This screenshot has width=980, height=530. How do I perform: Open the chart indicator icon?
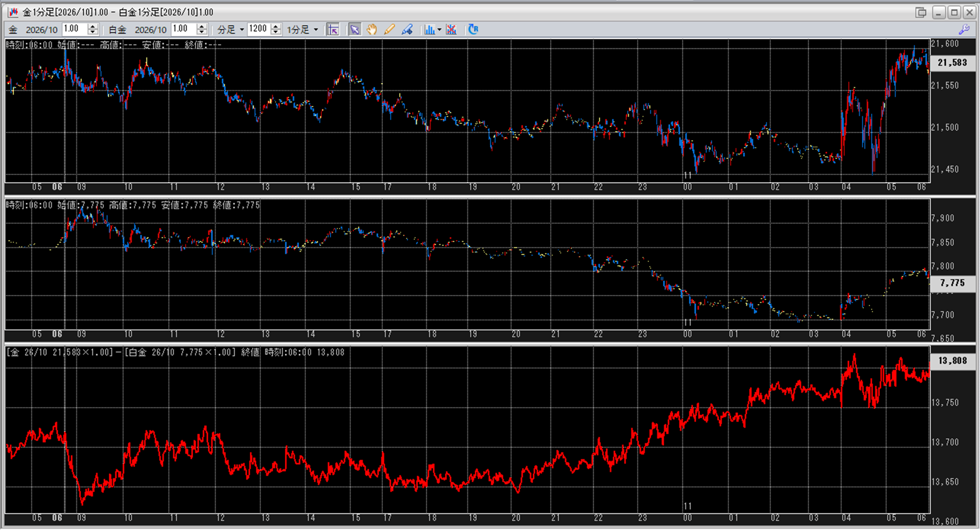[429, 30]
